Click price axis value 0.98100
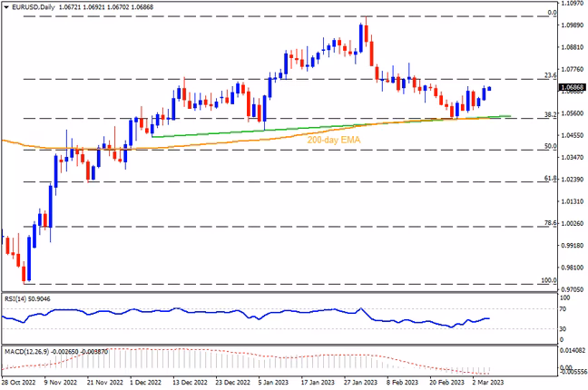 (x=573, y=268)
